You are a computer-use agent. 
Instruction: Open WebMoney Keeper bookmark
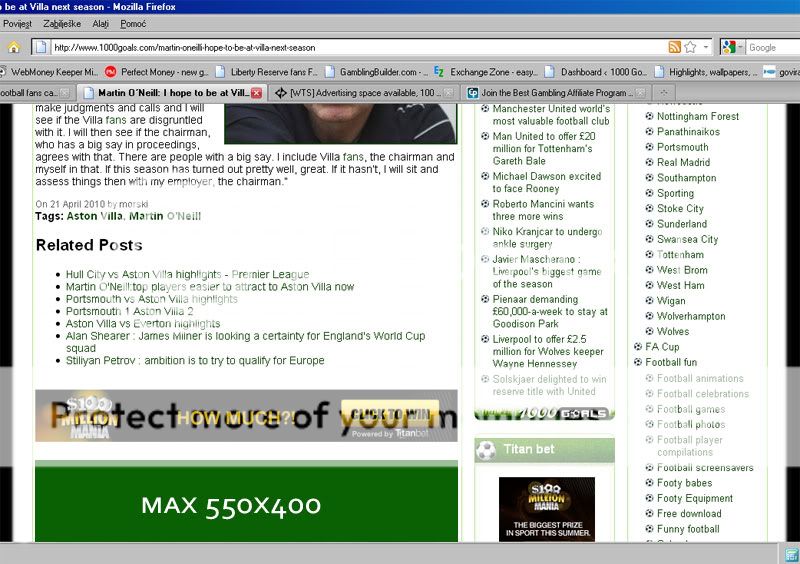50,72
